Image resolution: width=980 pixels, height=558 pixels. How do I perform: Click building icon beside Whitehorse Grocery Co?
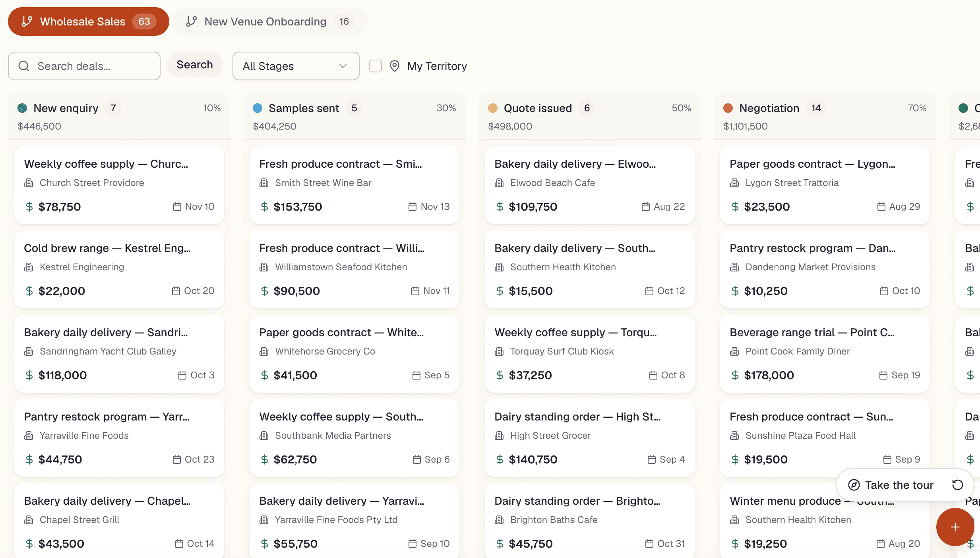[264, 351]
